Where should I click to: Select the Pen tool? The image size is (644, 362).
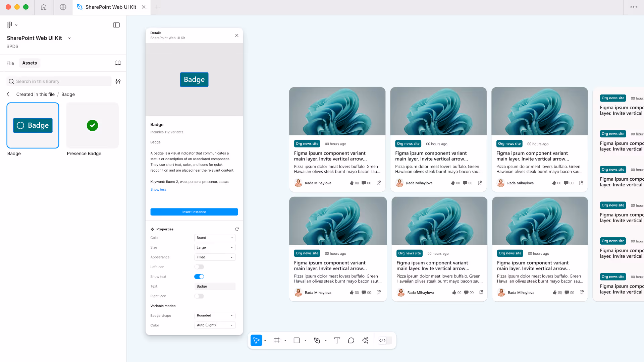click(x=317, y=340)
